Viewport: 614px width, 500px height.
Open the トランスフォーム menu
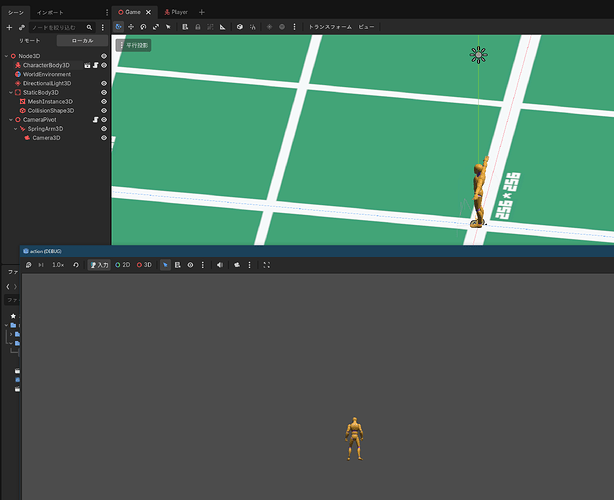(x=329, y=26)
